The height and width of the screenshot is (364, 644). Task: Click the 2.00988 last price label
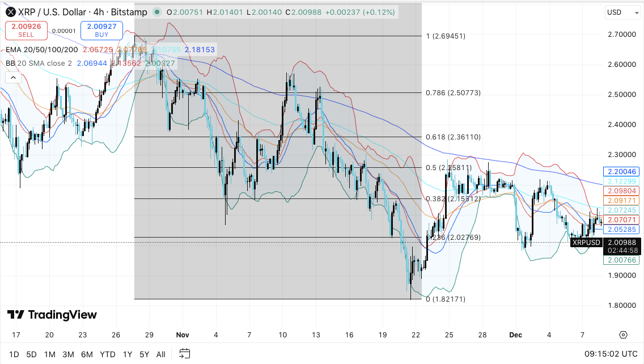pos(622,243)
